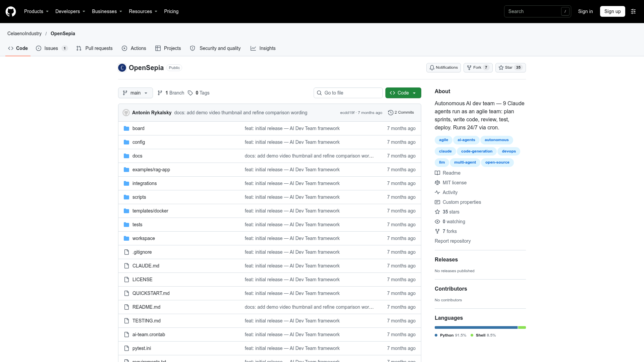Click the ai-agents topic tag

(466, 140)
